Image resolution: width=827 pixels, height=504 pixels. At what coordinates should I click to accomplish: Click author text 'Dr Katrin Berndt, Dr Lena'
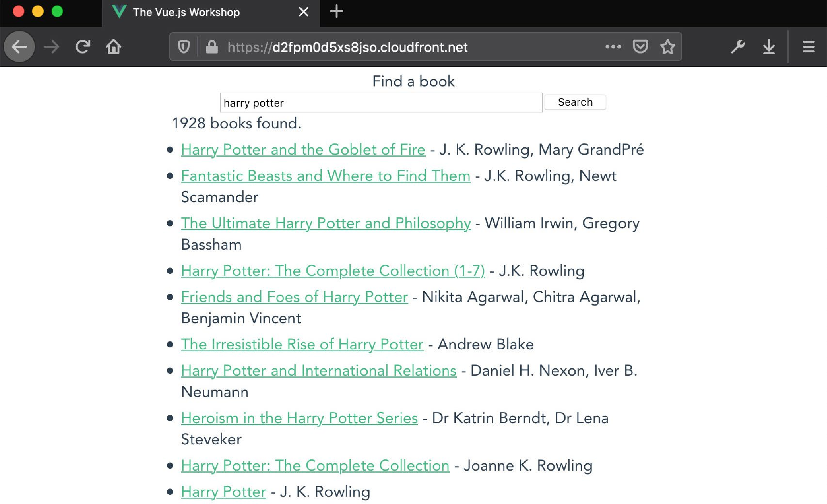click(x=520, y=418)
